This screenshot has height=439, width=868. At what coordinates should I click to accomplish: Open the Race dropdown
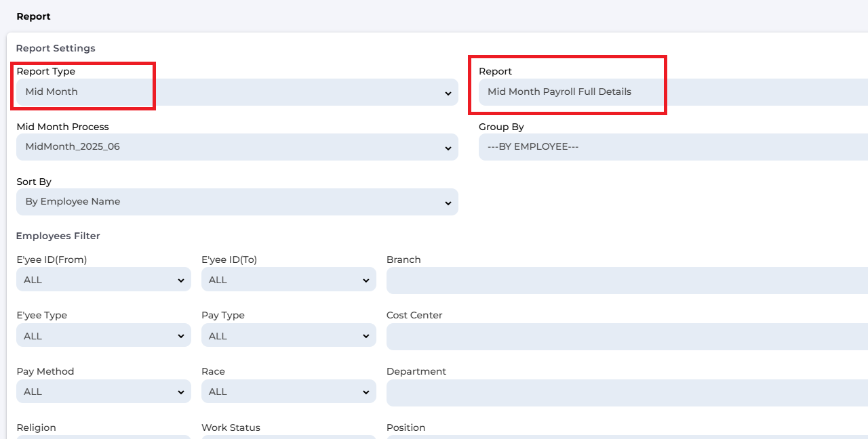click(288, 392)
